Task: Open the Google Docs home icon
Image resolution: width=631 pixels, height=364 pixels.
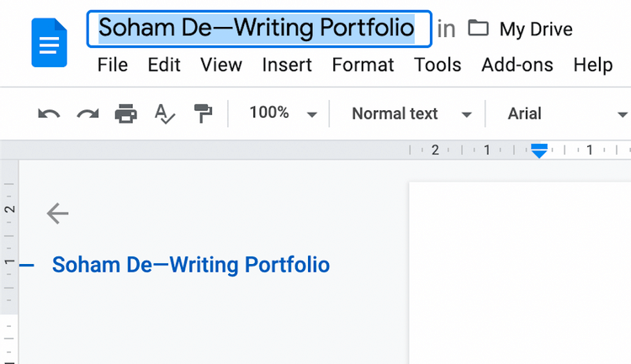Action: (x=49, y=43)
